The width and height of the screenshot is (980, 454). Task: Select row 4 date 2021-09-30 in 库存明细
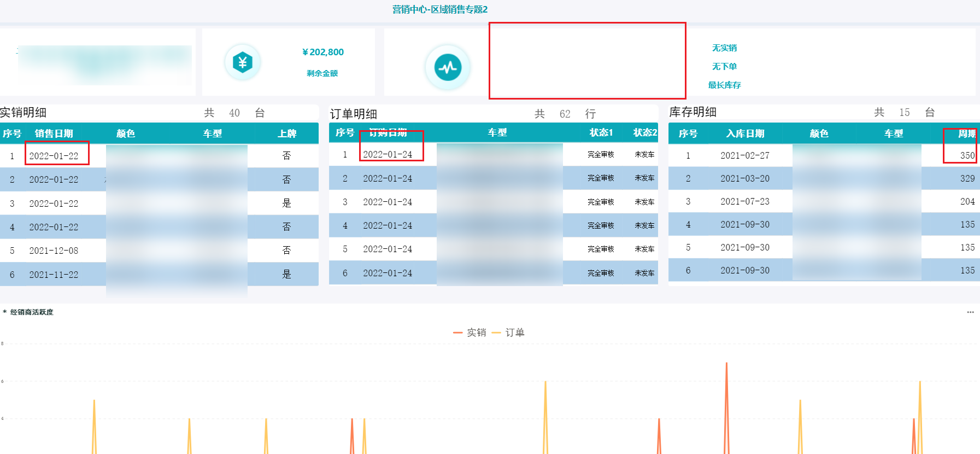click(x=745, y=224)
